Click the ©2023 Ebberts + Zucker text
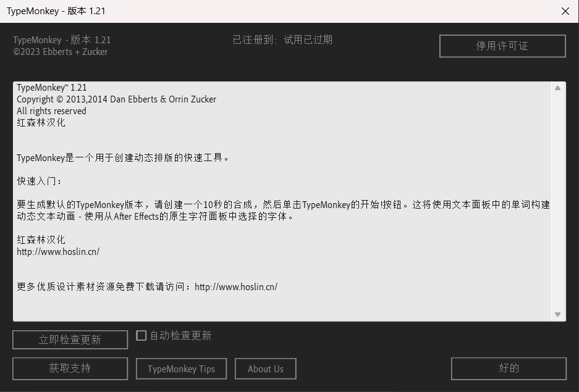The width and height of the screenshot is (579, 392). click(x=61, y=52)
